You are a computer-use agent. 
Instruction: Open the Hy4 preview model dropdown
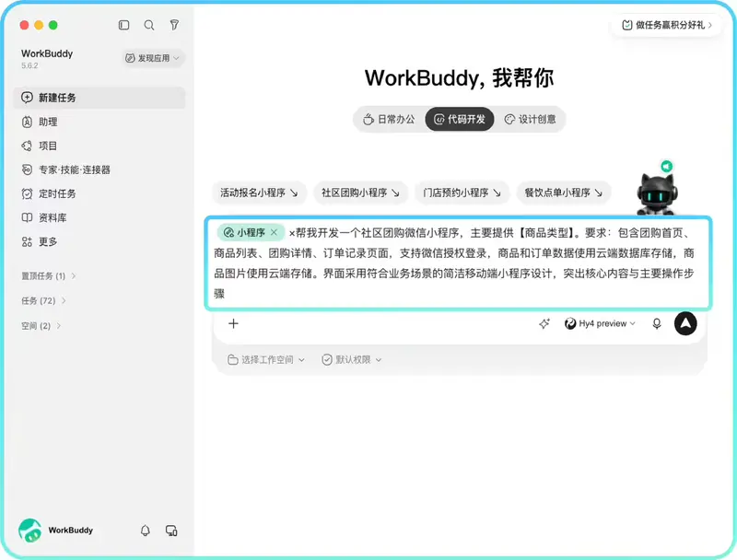point(600,323)
